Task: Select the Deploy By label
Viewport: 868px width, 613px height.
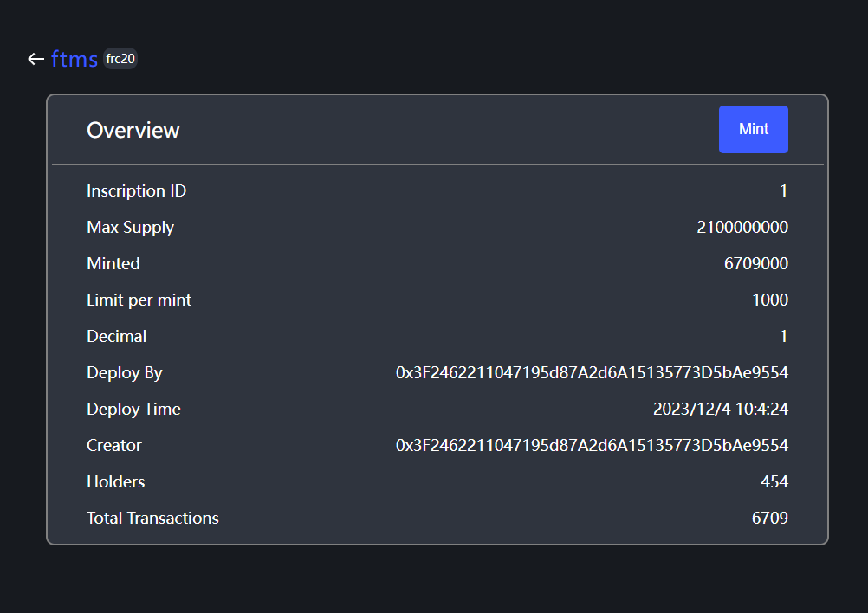Action: 124,373
